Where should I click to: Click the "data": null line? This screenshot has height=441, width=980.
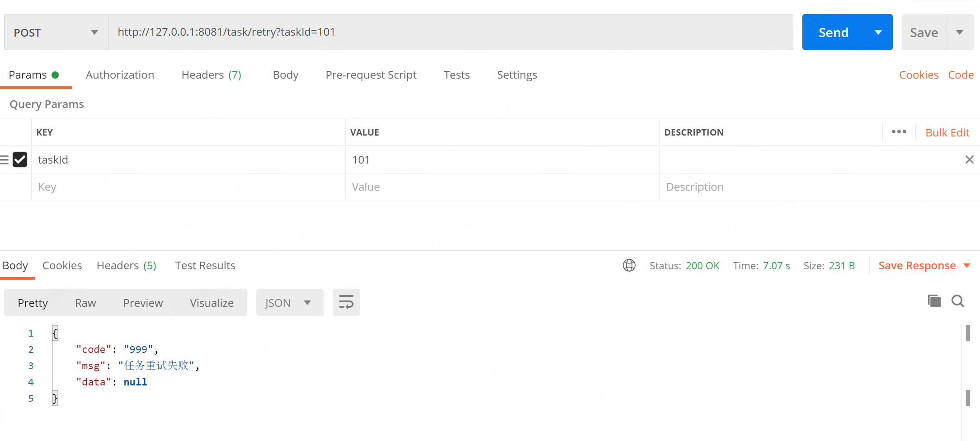(x=112, y=382)
